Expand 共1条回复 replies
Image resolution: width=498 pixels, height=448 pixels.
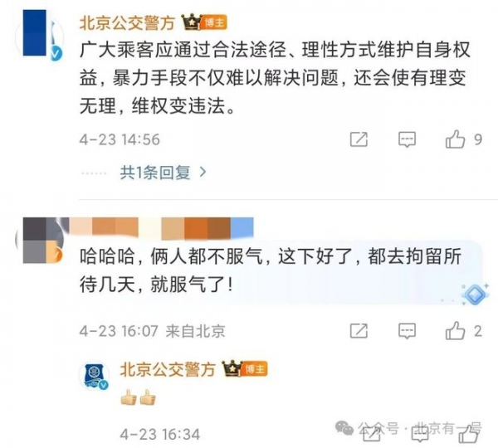(155, 173)
